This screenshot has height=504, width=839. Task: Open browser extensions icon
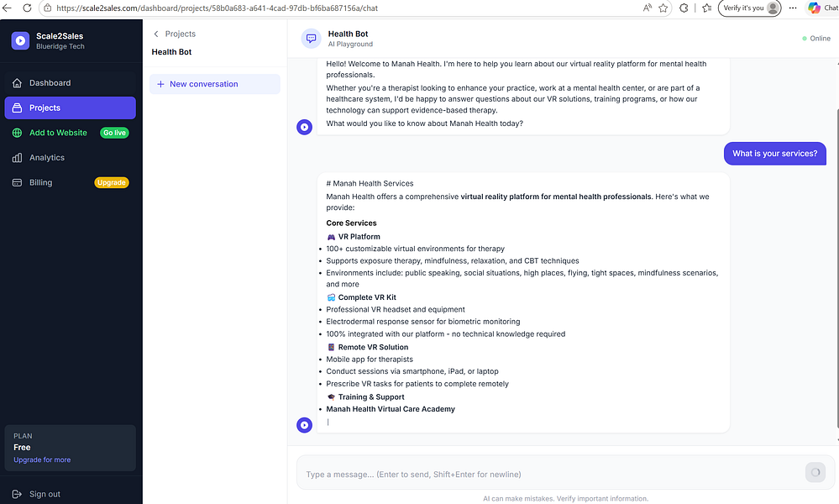tap(684, 8)
